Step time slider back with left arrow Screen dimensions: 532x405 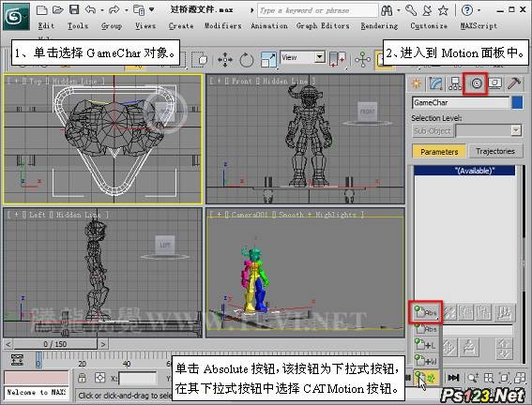coord(8,344)
